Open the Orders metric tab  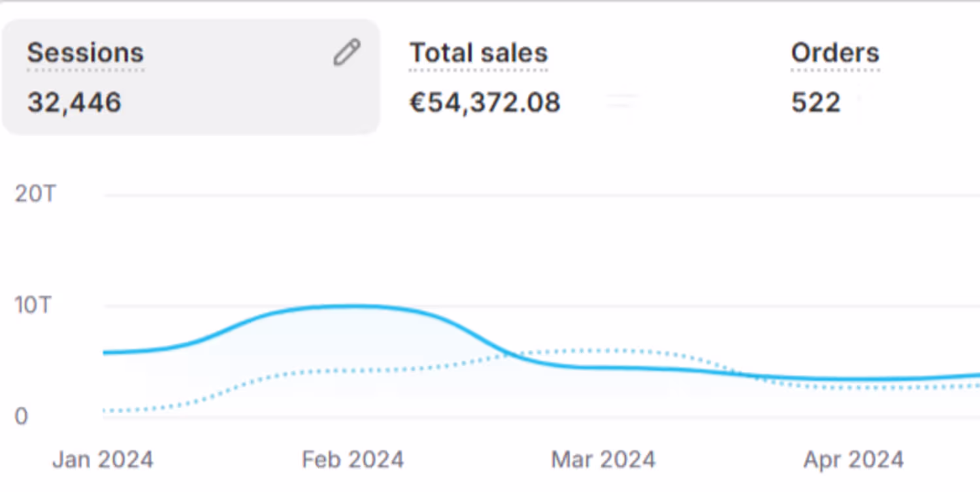coord(835,53)
